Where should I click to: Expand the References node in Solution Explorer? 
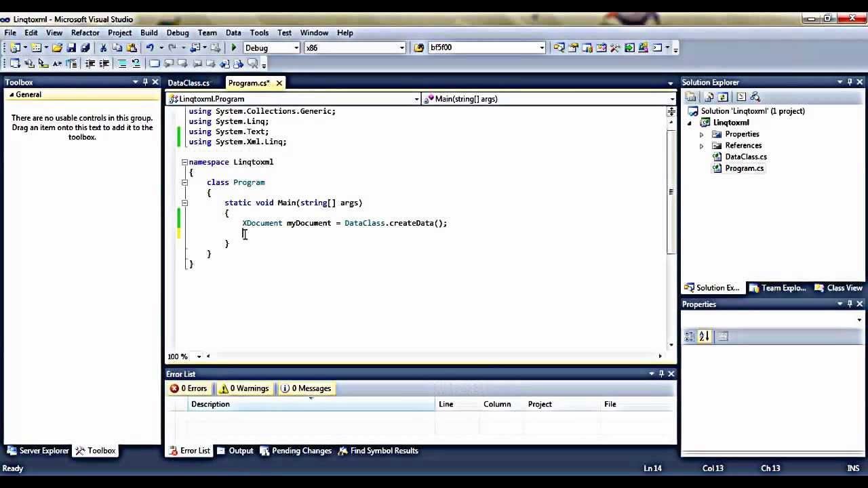pyautogui.click(x=701, y=146)
